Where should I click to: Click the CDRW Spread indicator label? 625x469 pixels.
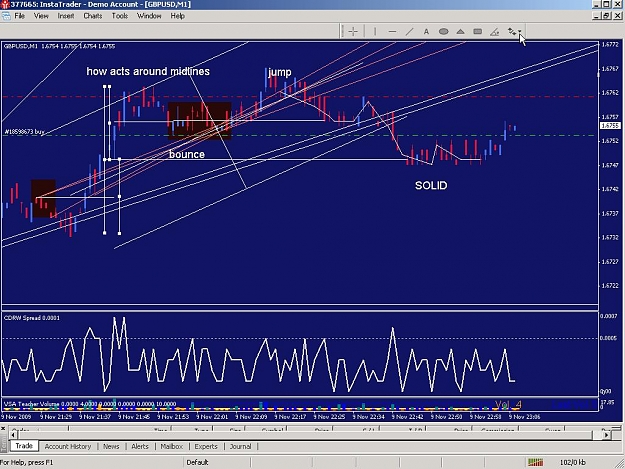coord(31,318)
